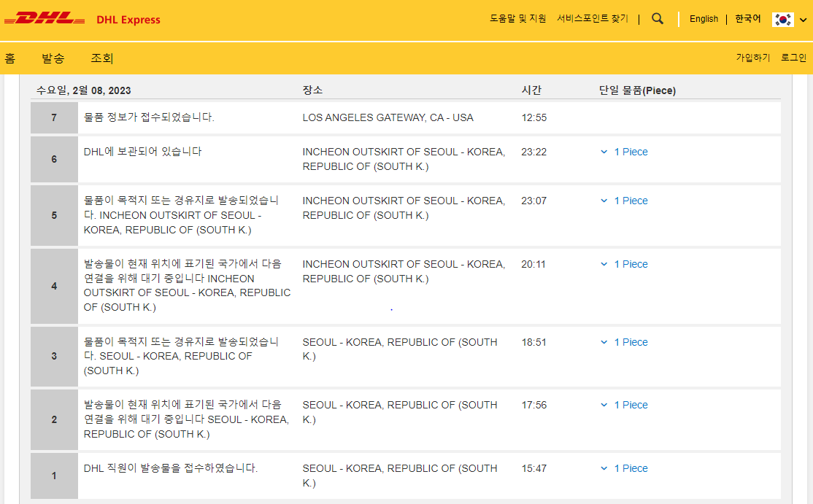Expand the country selector chevron
Viewport: 813px width, 504px height.
click(x=804, y=20)
